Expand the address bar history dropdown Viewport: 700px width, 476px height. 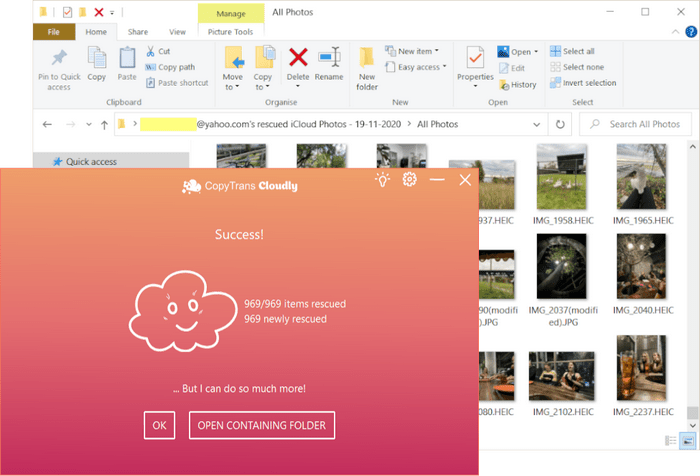(x=537, y=125)
